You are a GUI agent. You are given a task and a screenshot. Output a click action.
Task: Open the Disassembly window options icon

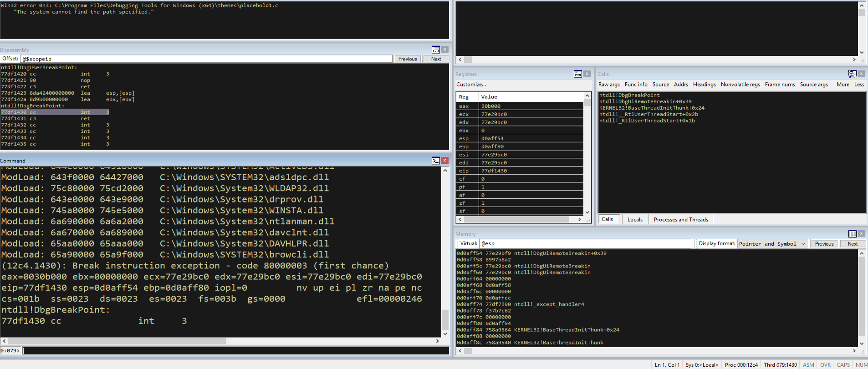pos(436,50)
